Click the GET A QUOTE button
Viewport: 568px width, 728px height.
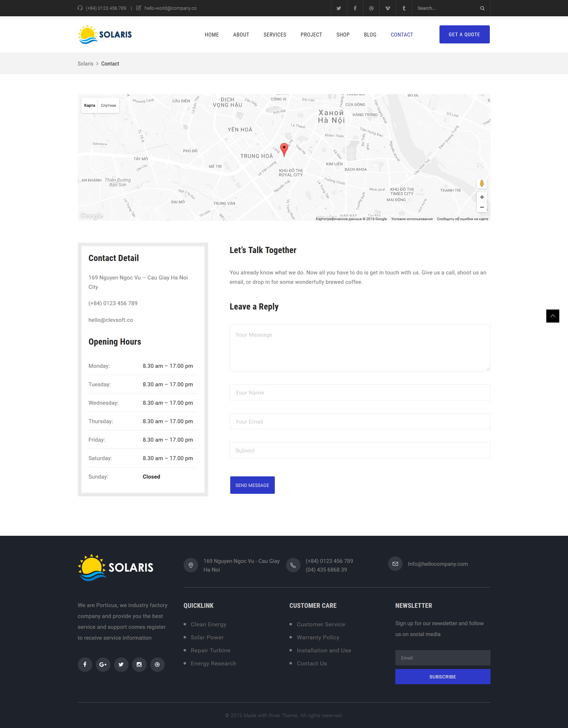point(464,34)
